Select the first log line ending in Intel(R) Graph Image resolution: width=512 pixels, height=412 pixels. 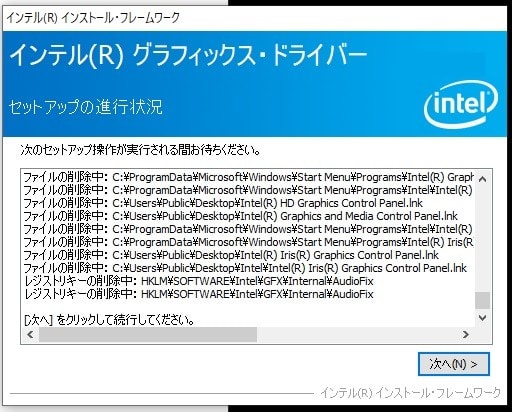pos(248,177)
